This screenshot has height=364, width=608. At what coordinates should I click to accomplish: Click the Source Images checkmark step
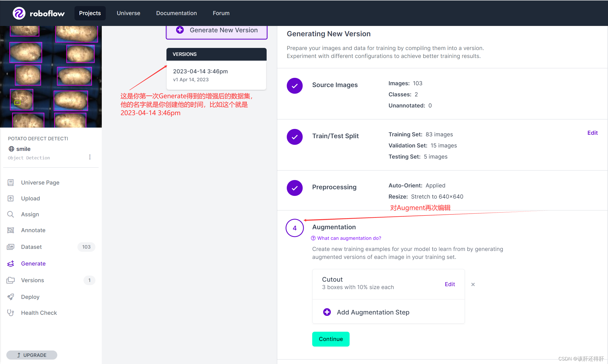[294, 86]
